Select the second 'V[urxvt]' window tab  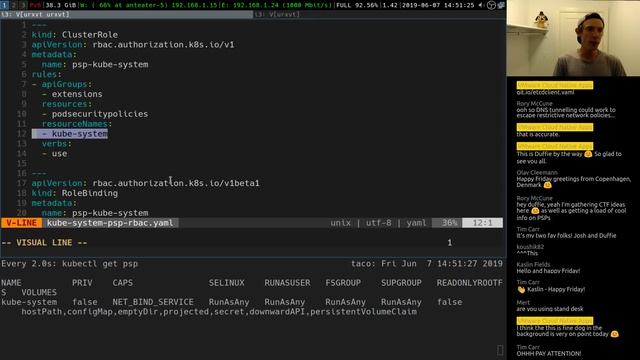pyautogui.click(x=380, y=14)
